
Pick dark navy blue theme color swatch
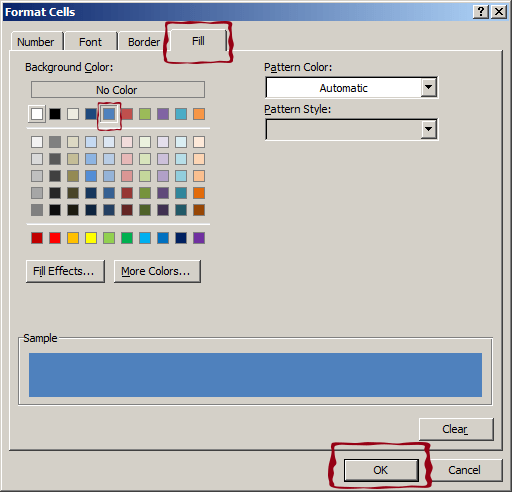tap(91, 114)
